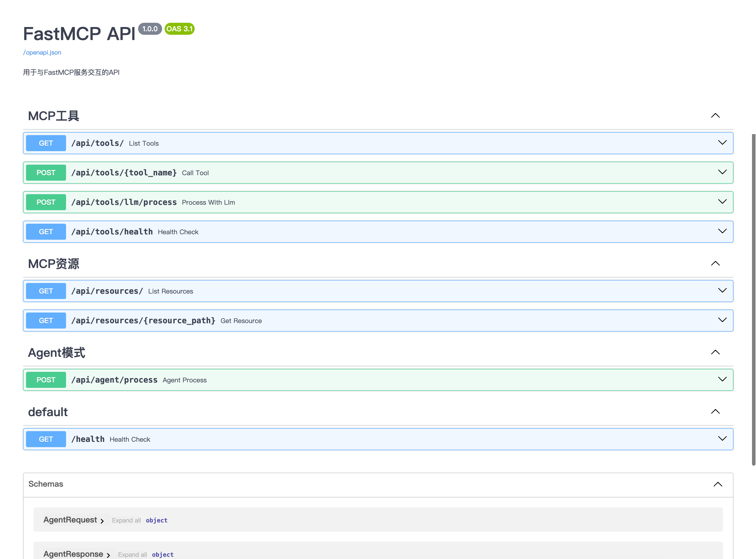This screenshot has height=559, width=756.
Task: Collapse the Agent模式 section
Action: pyautogui.click(x=715, y=352)
